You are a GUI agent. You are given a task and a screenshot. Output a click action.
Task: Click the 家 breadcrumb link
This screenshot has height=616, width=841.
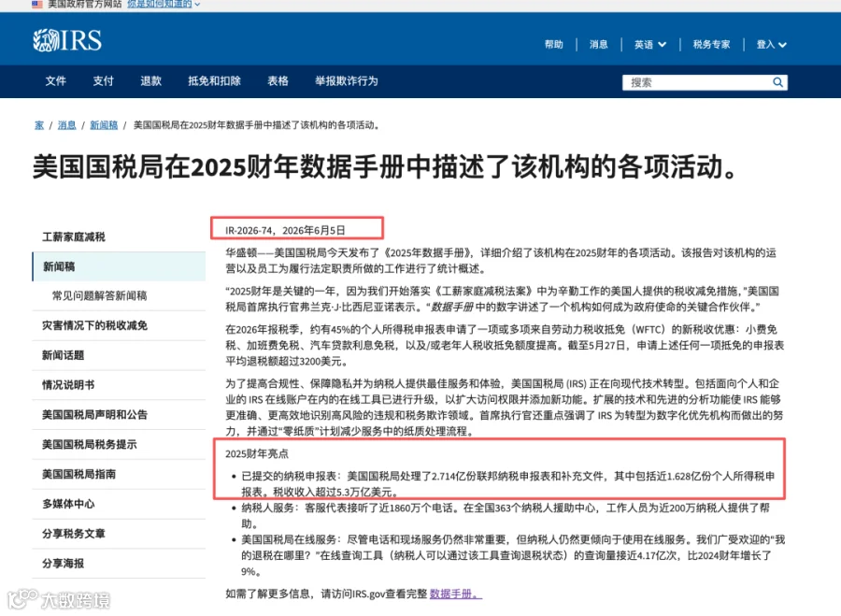(x=39, y=125)
